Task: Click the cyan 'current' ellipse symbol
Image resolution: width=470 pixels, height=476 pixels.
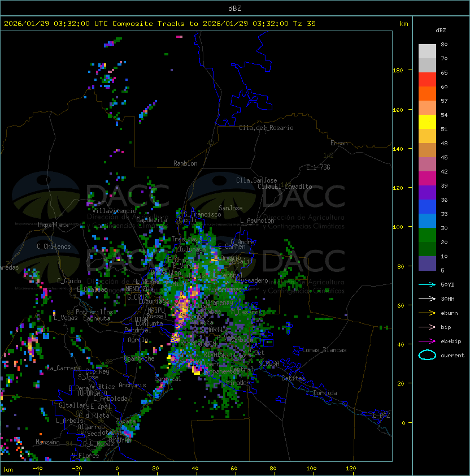Action: pos(427,355)
